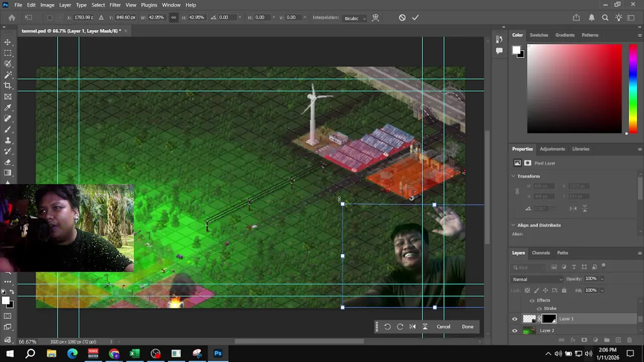644x362 pixels.
Task: Switch to the Gradients tab
Action: point(565,35)
